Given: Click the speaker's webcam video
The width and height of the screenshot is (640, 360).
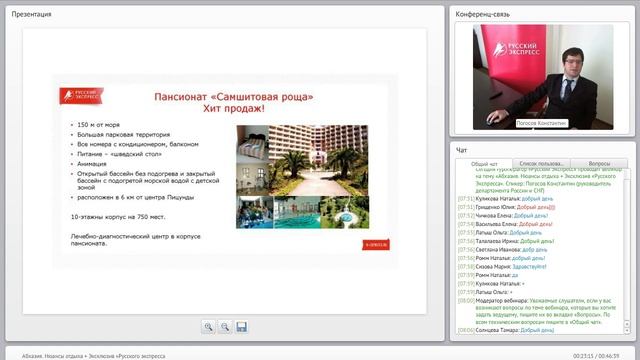Looking at the screenshot, I should coord(543,77).
